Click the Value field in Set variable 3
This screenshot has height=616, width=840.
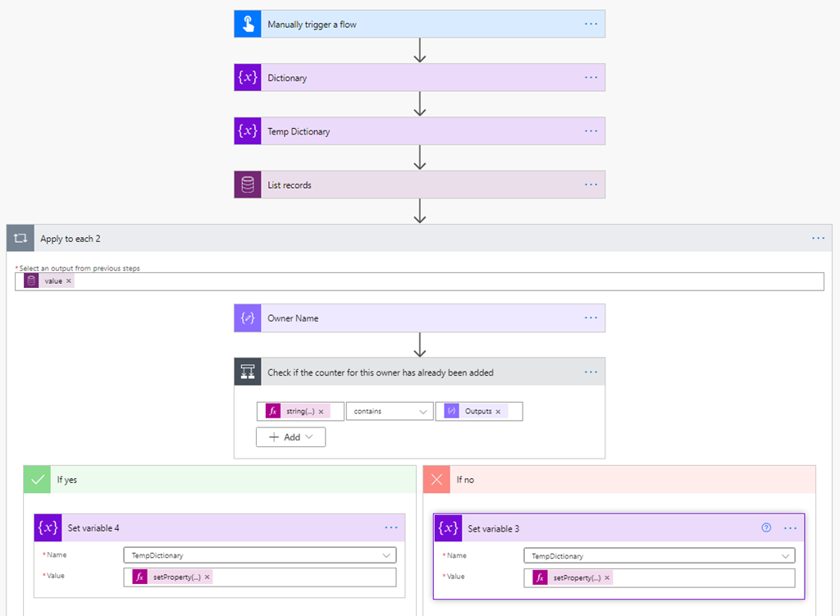(x=697, y=578)
